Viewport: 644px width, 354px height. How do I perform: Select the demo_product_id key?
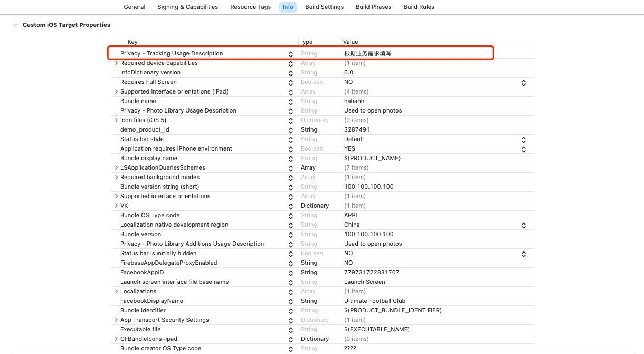coord(145,129)
